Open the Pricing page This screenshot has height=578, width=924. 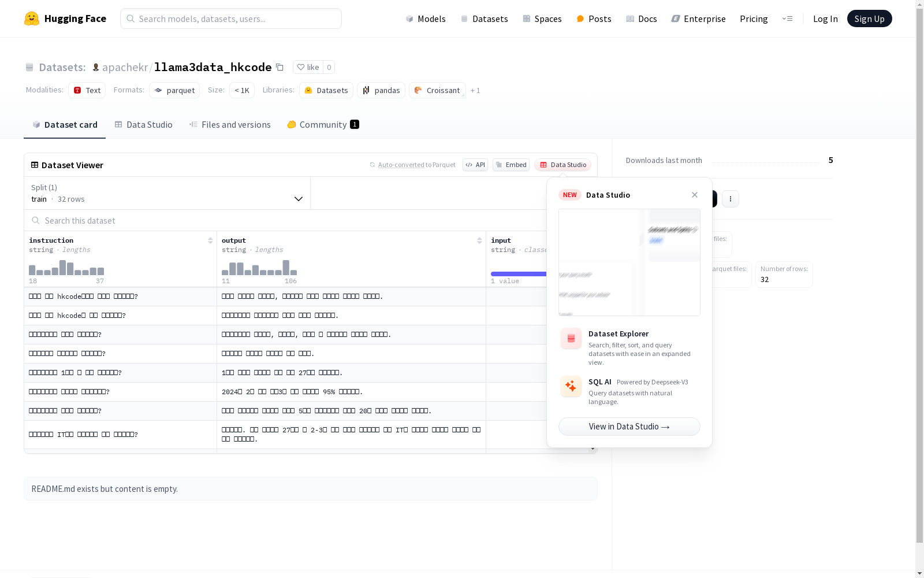[754, 18]
